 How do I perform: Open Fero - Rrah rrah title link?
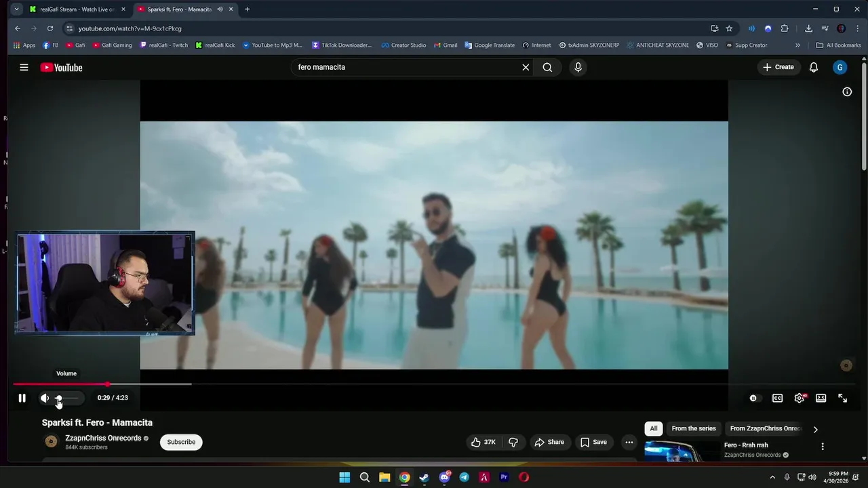pyautogui.click(x=746, y=445)
